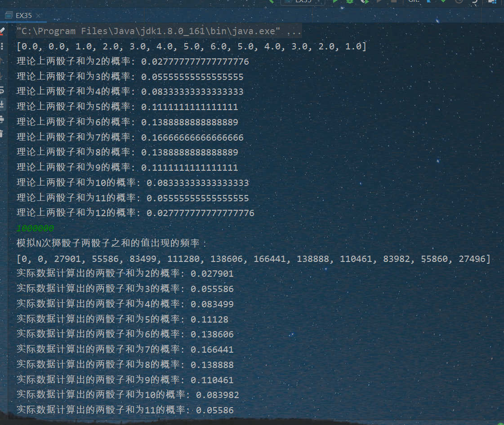Click the green input value 1000000
504x425 pixels.
pos(35,228)
